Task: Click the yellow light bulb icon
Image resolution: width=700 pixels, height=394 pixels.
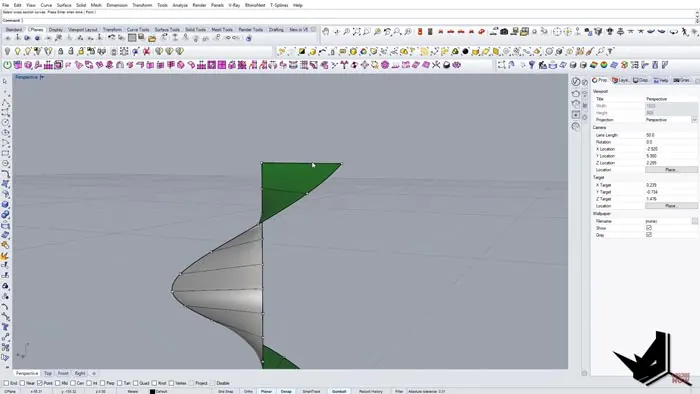Action: tap(17, 51)
